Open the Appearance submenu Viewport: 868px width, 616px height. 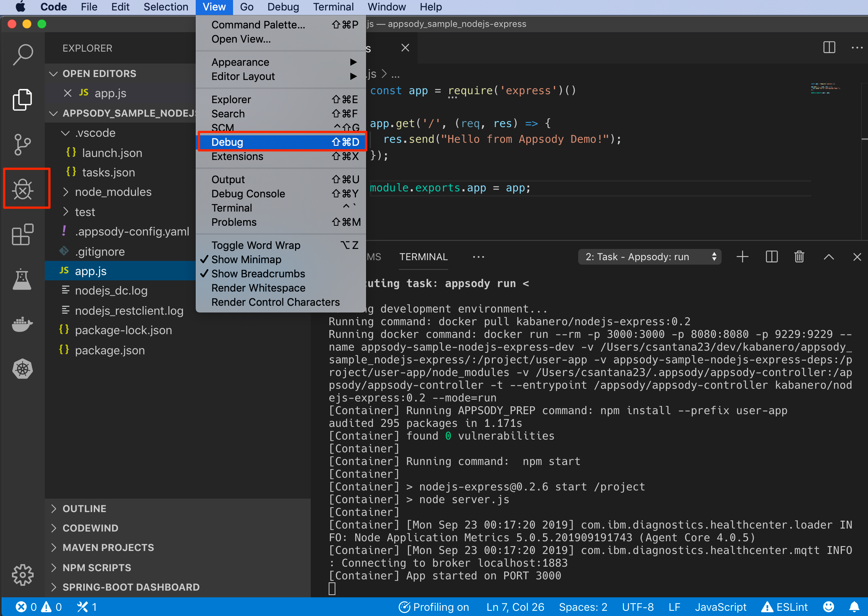(280, 62)
